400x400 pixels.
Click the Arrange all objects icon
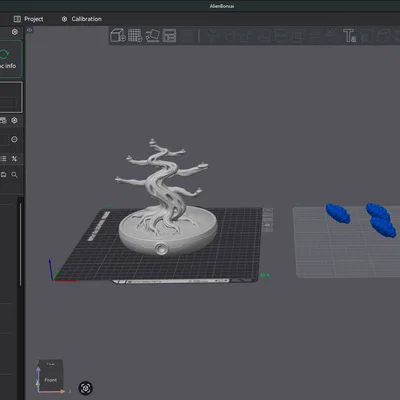pyautogui.click(x=169, y=36)
